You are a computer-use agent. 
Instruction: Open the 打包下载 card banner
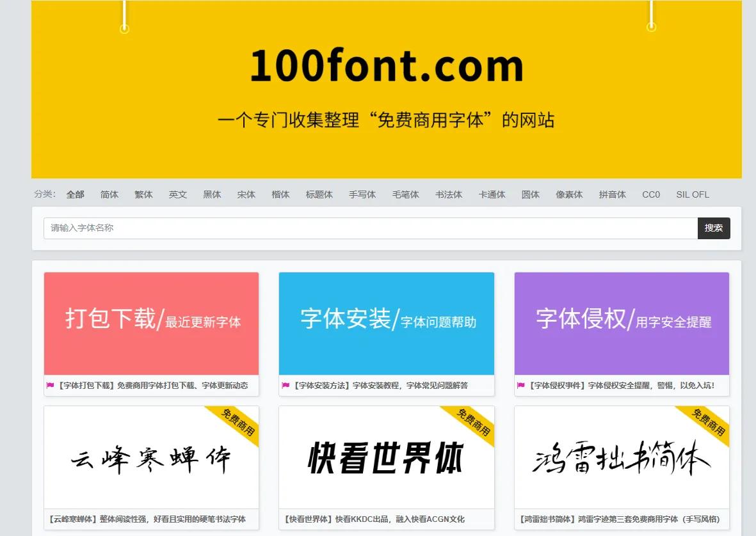(151, 323)
